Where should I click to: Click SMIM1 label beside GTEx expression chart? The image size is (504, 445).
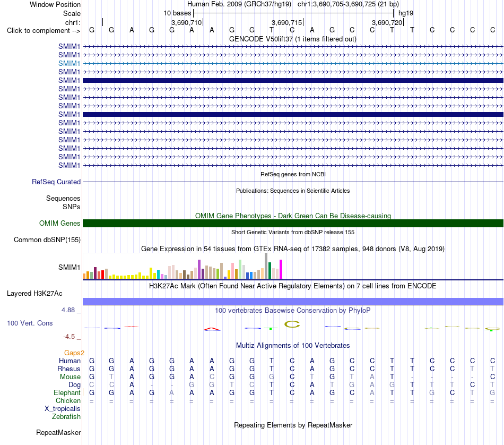[69, 268]
